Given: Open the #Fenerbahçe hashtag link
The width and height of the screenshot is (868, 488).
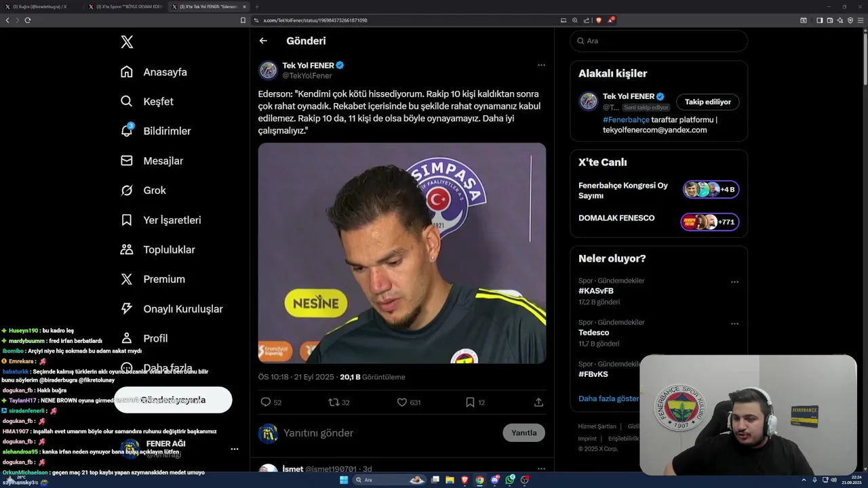Looking at the screenshot, I should click(626, 119).
